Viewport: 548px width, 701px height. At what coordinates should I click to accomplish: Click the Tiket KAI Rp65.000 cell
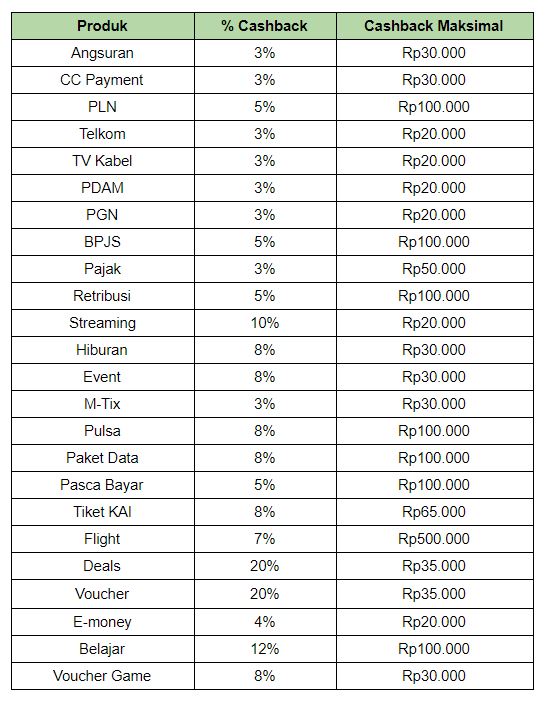coord(434,512)
